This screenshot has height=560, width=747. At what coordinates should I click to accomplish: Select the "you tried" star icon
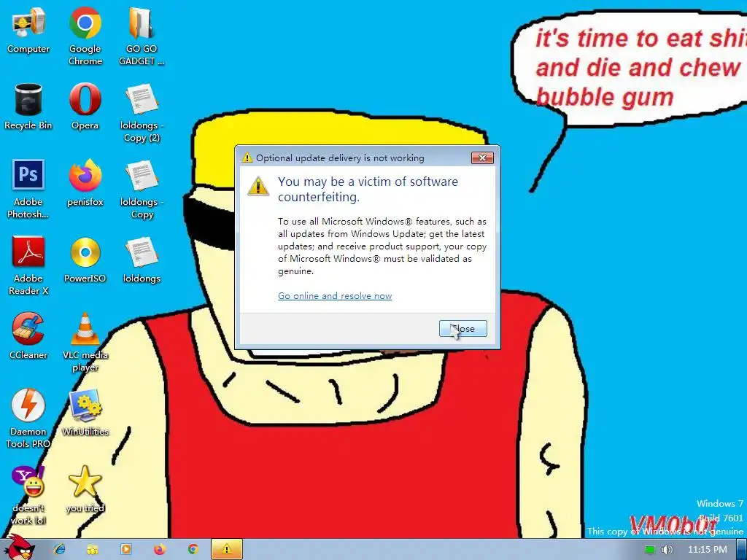point(85,489)
